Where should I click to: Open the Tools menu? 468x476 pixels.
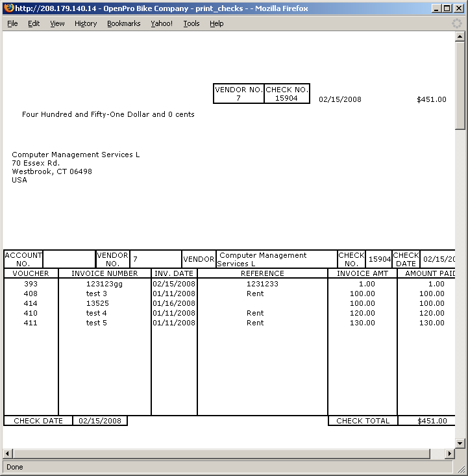tap(191, 23)
